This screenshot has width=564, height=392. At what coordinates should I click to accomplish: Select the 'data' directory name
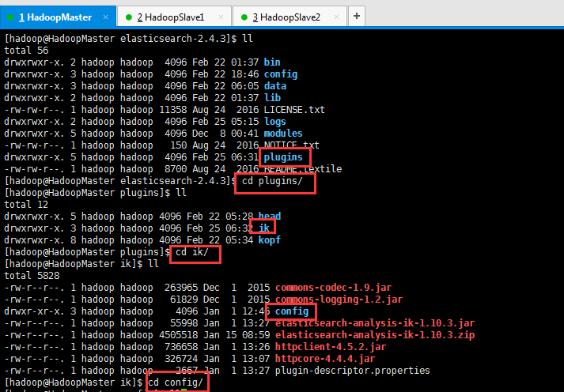tap(275, 86)
